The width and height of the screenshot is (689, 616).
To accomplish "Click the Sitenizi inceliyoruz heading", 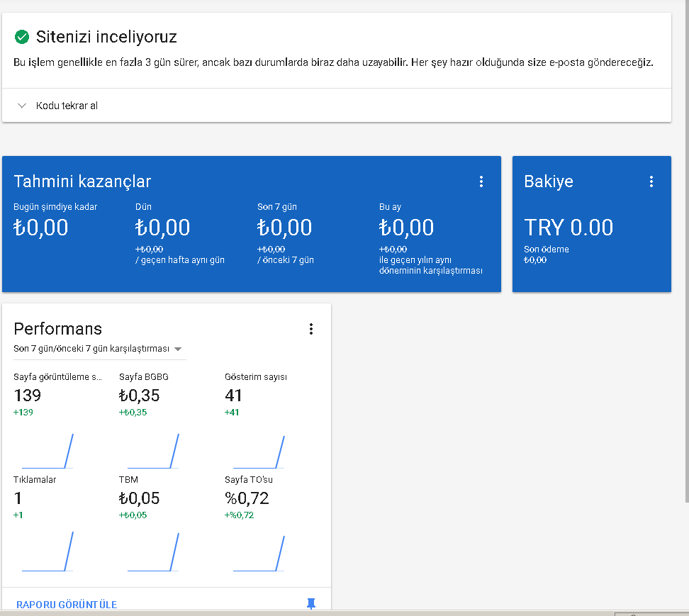I will [106, 37].
